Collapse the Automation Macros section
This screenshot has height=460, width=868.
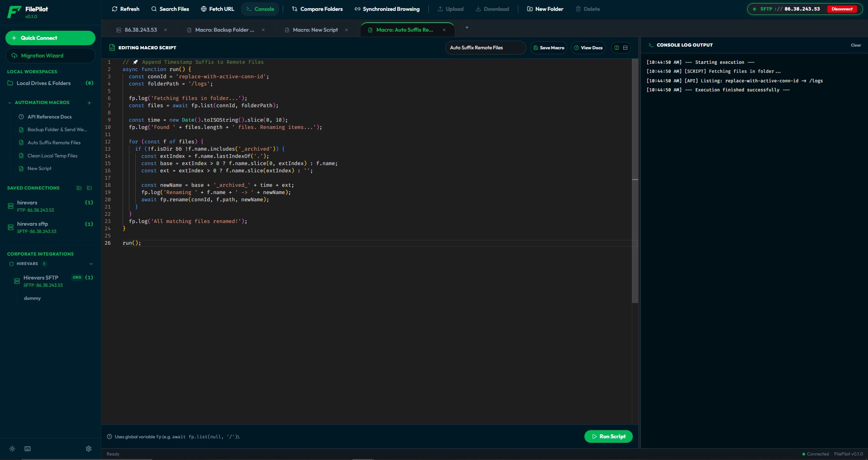coord(9,103)
